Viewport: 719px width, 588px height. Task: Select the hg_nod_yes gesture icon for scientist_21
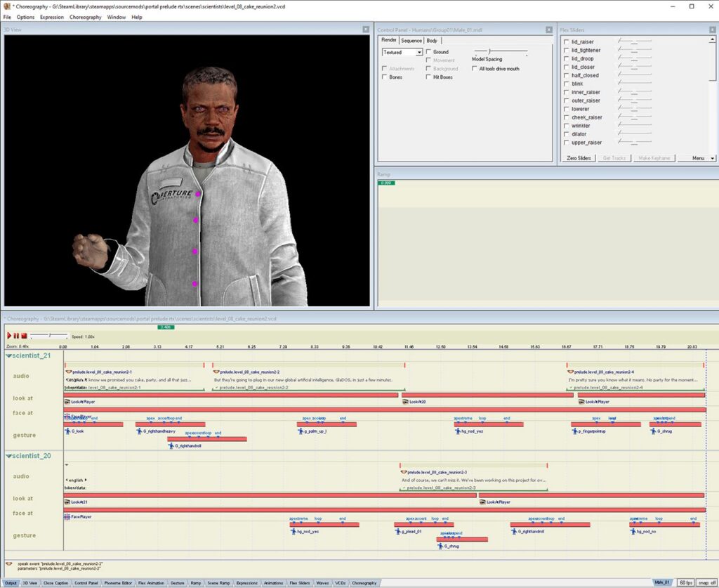coord(458,431)
